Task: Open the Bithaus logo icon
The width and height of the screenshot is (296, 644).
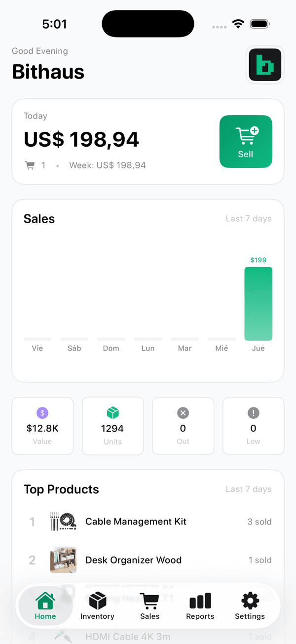Action: [x=265, y=64]
